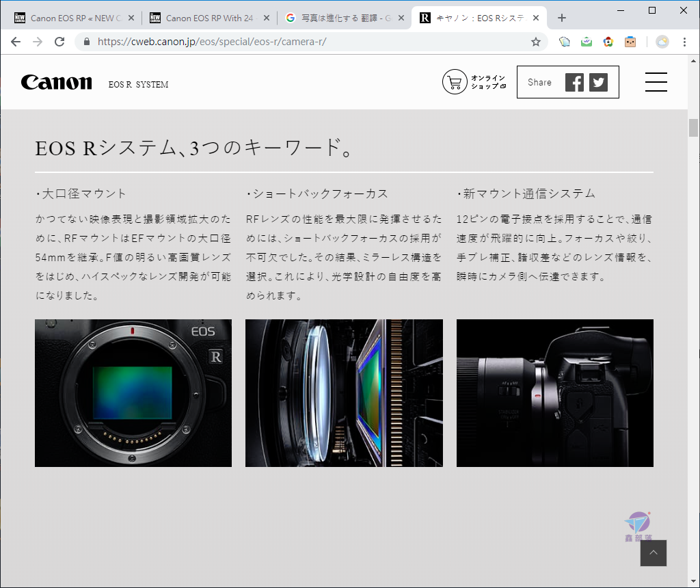This screenshot has width=700, height=588.
Task: Click the 大口径マウント heading
Action: click(81, 193)
